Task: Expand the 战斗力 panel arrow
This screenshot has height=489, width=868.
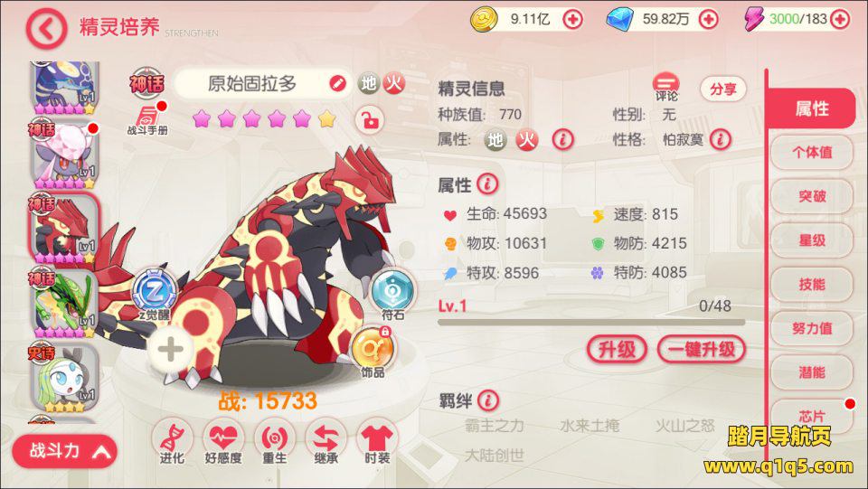Action: [101, 452]
